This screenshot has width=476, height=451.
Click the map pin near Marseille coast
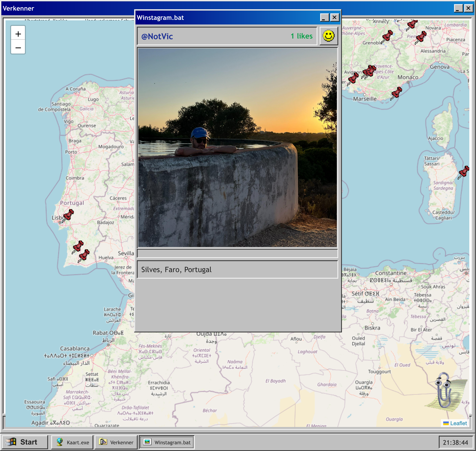coord(396,93)
